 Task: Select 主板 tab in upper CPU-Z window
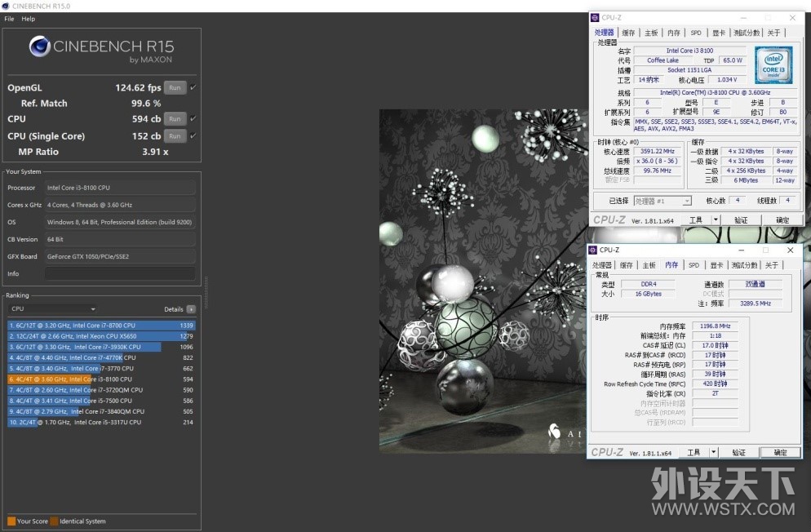[x=651, y=33]
